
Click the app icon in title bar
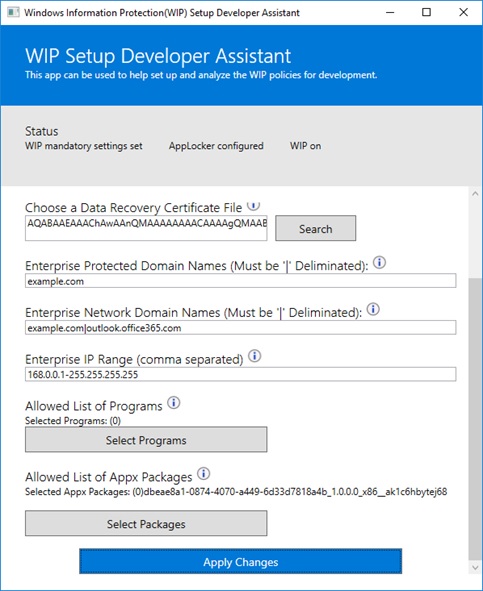(13, 12)
